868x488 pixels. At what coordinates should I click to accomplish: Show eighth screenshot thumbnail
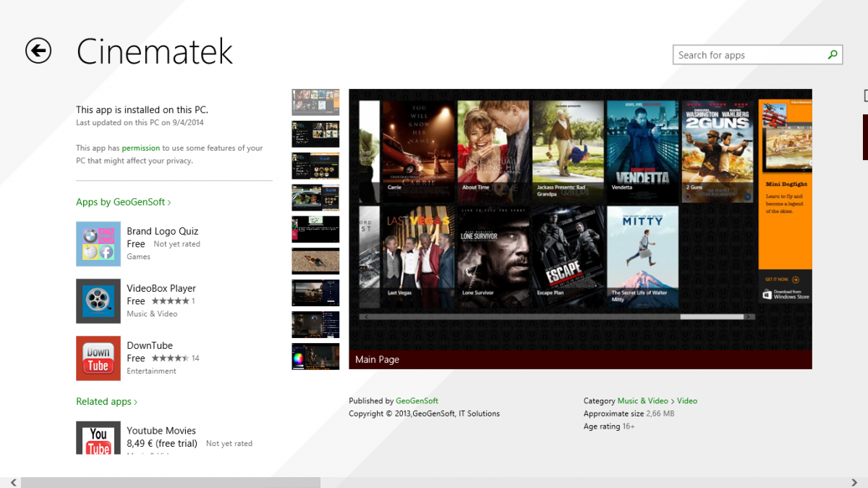point(315,325)
